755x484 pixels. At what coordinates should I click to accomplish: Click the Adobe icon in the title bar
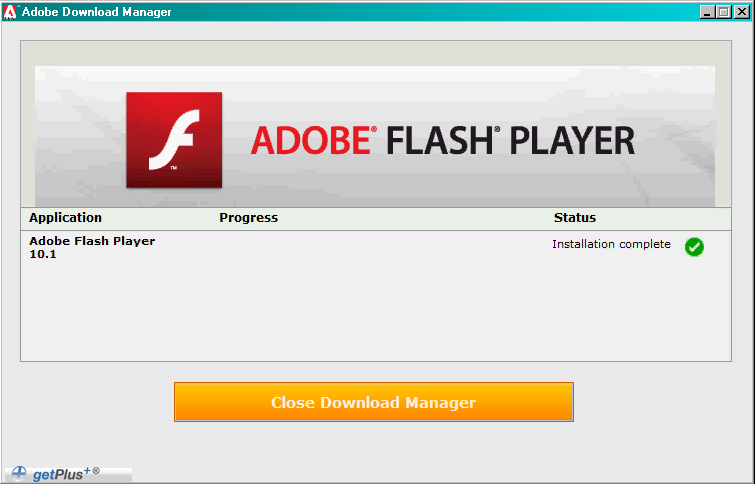point(10,12)
